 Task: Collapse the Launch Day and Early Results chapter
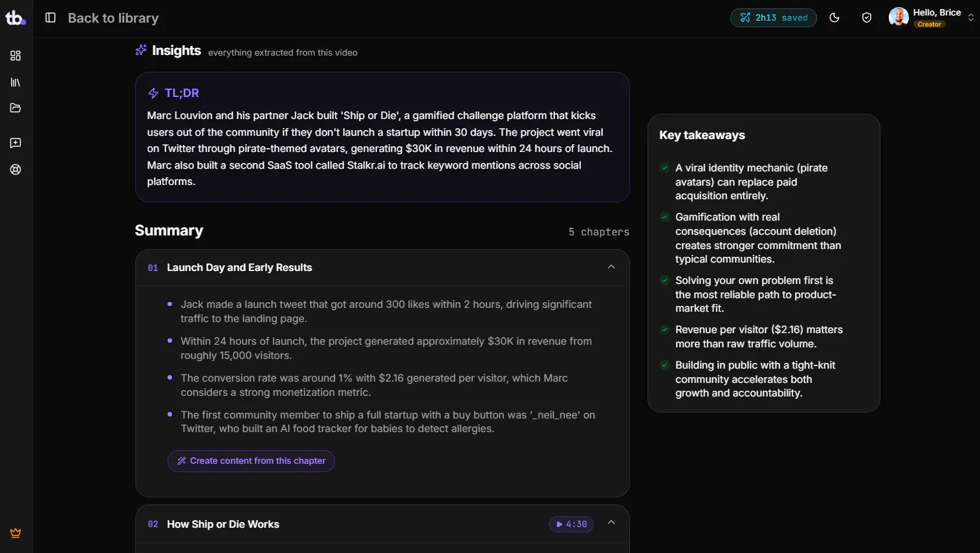tap(611, 267)
